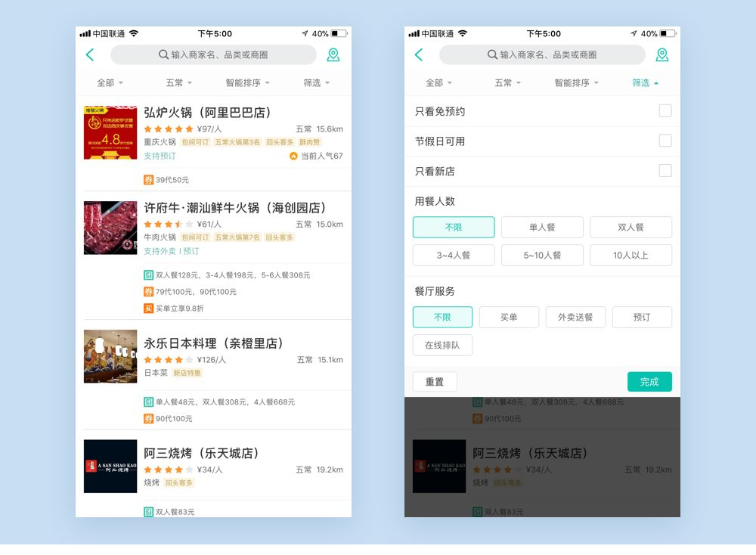This screenshot has width=756, height=555.
Task: Open 阿三烧烤 black logo thumbnail on left screen
Action: [x=110, y=467]
